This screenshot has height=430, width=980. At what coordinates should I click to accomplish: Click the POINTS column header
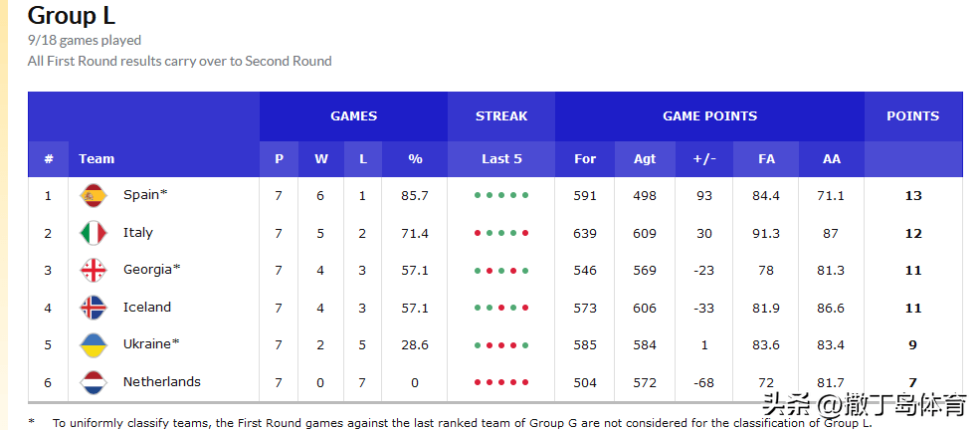pos(913,116)
